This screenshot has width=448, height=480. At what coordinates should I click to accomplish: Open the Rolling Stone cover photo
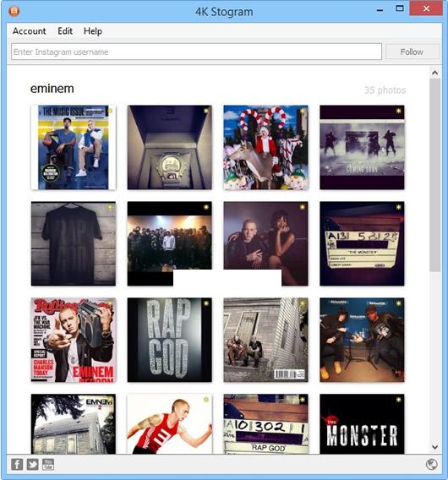click(74, 340)
